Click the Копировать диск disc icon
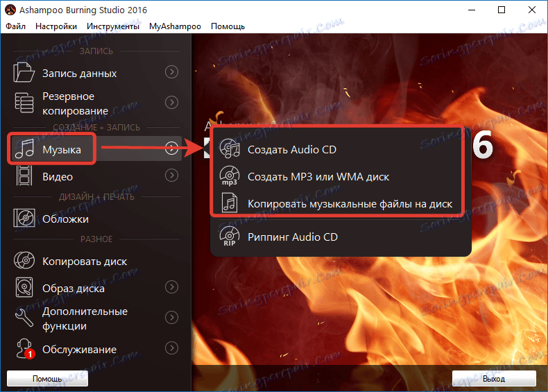Image resolution: width=548 pixels, height=392 pixels. (x=24, y=260)
